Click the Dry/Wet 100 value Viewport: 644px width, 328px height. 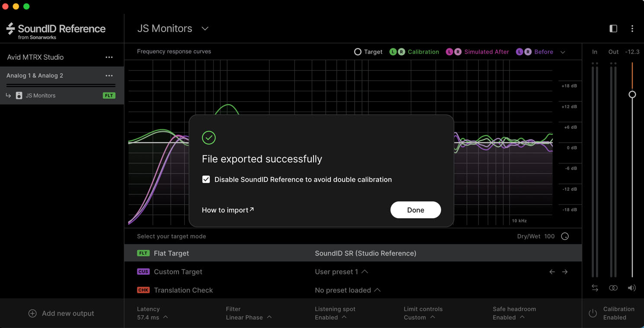pos(549,236)
